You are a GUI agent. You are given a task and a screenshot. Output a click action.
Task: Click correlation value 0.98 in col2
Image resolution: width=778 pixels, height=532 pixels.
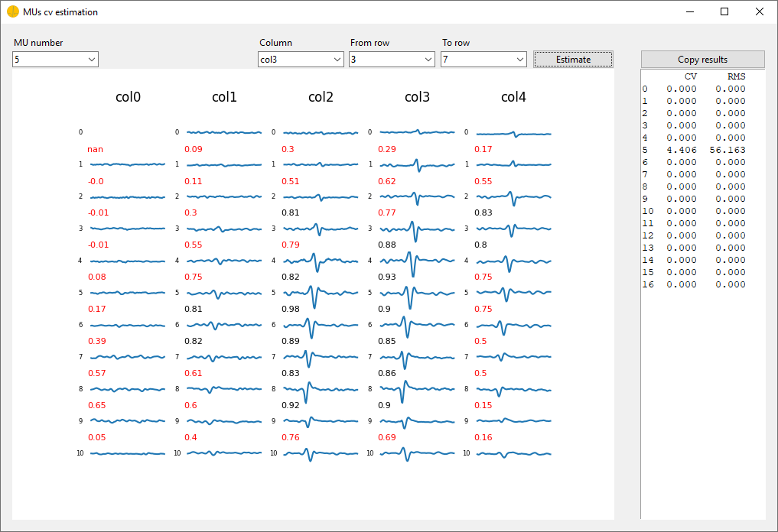click(x=291, y=309)
